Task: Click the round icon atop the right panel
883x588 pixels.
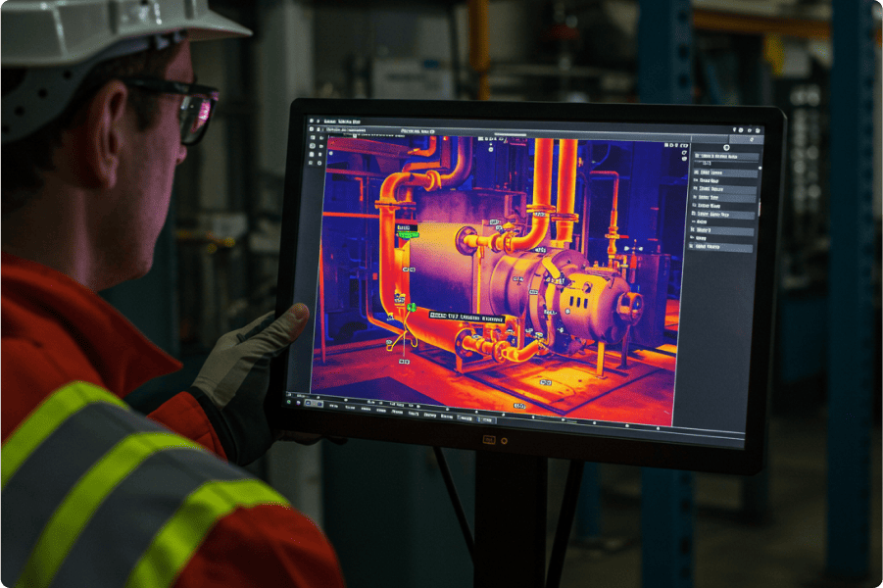Action: 726,146
